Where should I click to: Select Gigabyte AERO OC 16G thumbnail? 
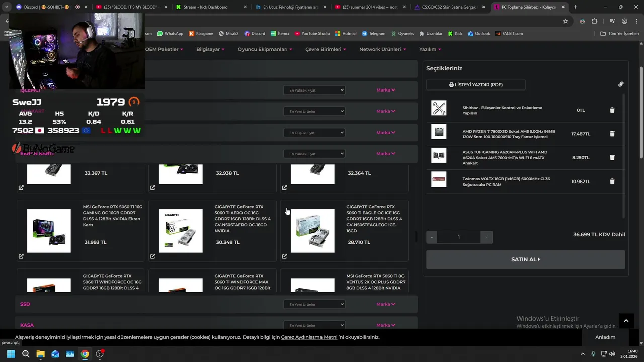point(181,231)
